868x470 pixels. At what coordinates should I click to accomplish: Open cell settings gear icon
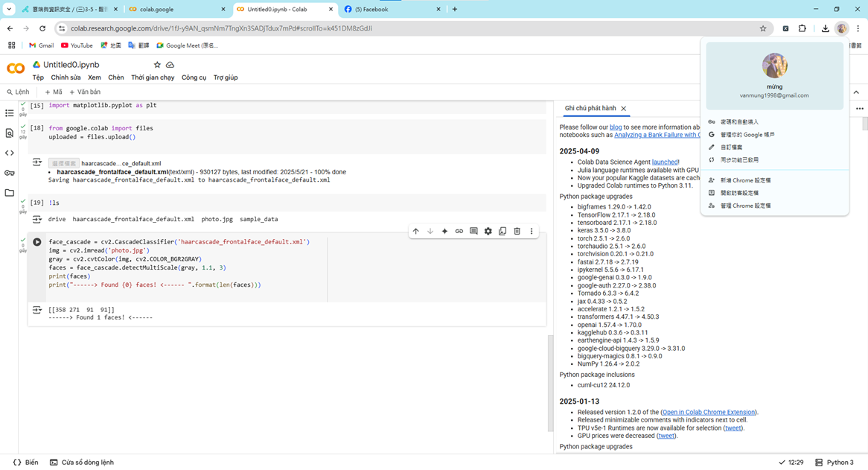tap(488, 232)
